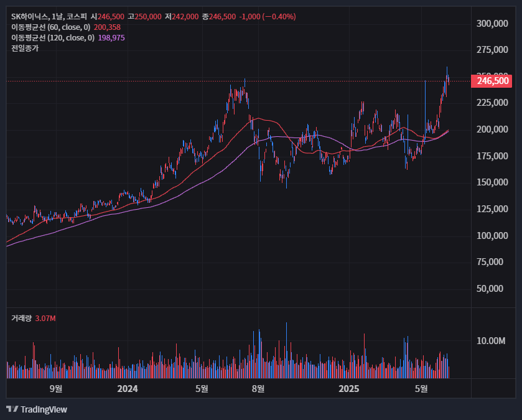Image resolution: width=522 pixels, height=420 pixels.
Task: Click the 이동평균선 120 indicator legend
Action: [53, 38]
